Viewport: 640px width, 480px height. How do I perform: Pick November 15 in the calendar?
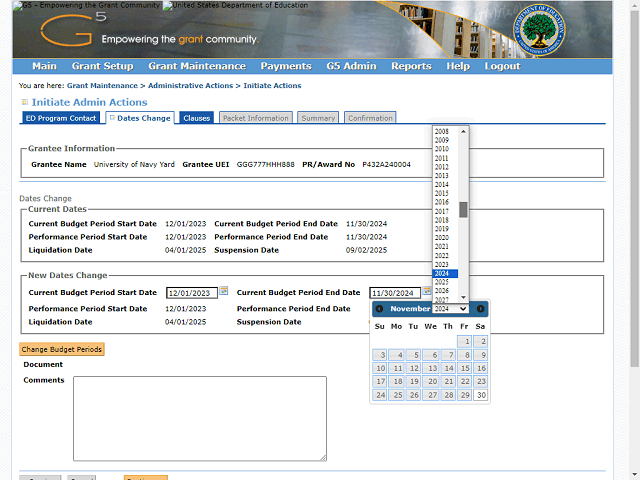(x=464, y=368)
